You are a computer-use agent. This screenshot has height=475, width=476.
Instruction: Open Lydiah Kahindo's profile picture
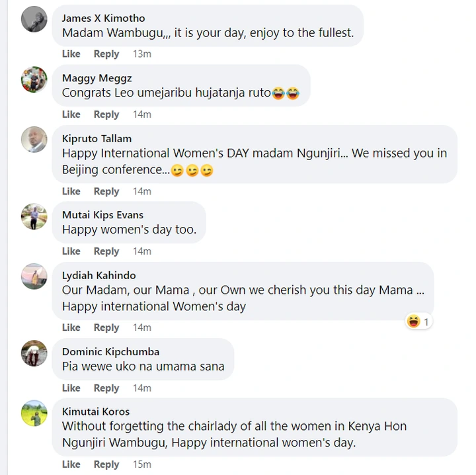pos(34,277)
